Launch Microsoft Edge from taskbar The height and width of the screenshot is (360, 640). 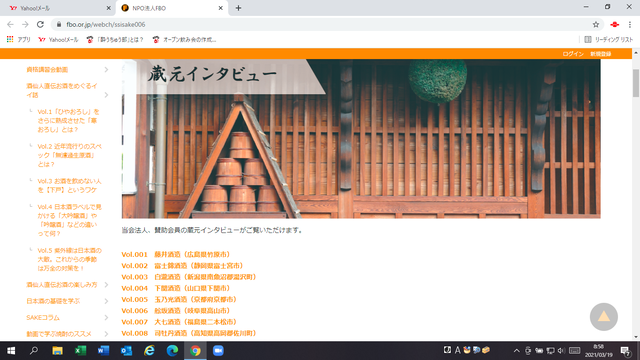point(172,351)
